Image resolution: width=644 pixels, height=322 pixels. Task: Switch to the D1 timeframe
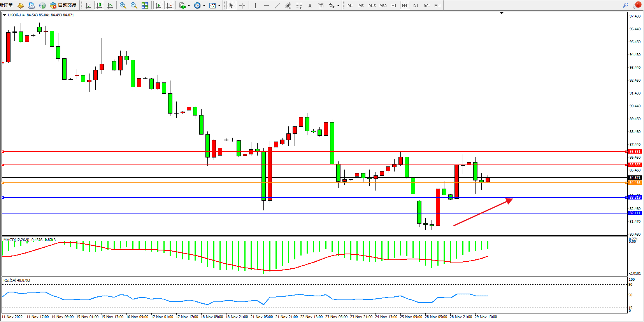(416, 5)
